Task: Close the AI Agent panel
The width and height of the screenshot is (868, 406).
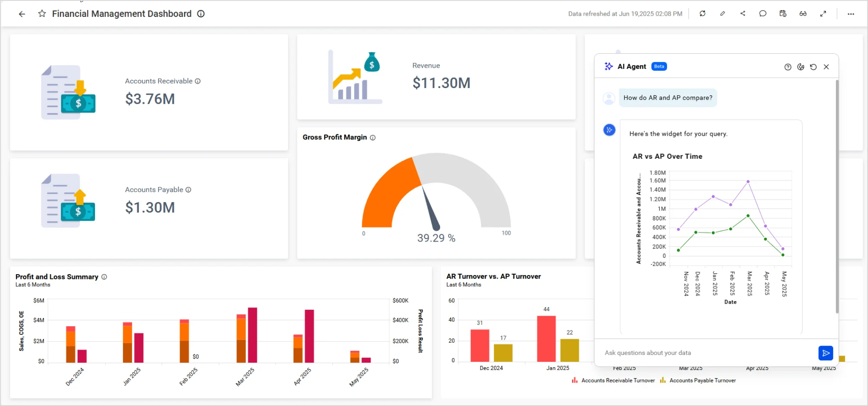Action: [826, 66]
